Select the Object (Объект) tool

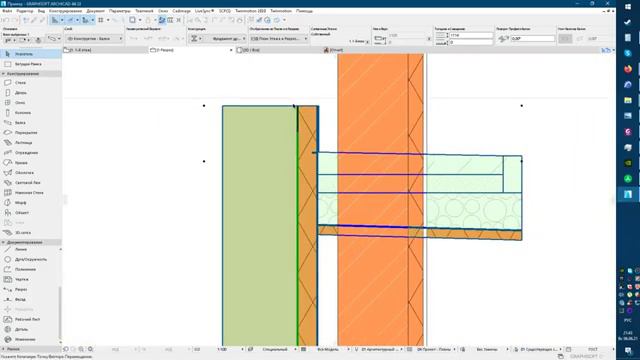pyautogui.click(x=31, y=213)
